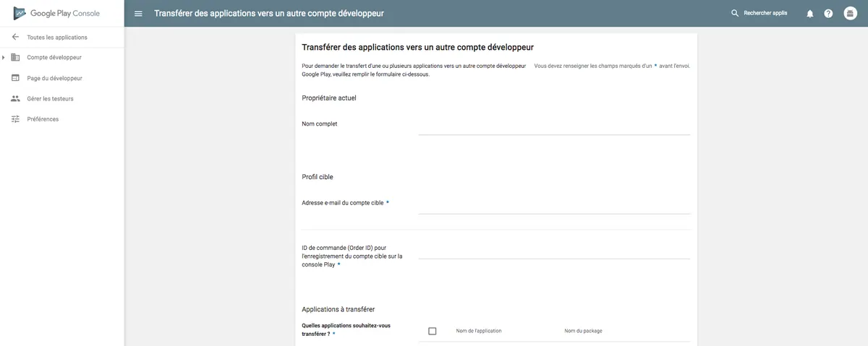Click the search magnifier icon

(735, 14)
